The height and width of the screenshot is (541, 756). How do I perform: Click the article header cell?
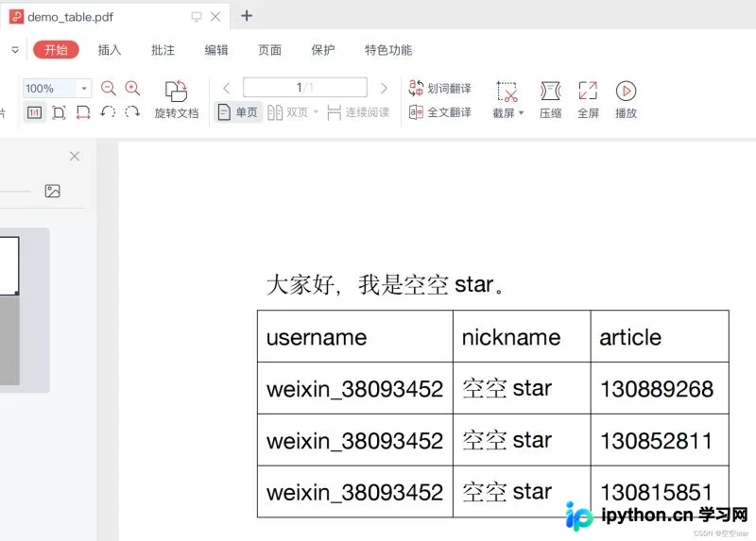tap(660, 337)
